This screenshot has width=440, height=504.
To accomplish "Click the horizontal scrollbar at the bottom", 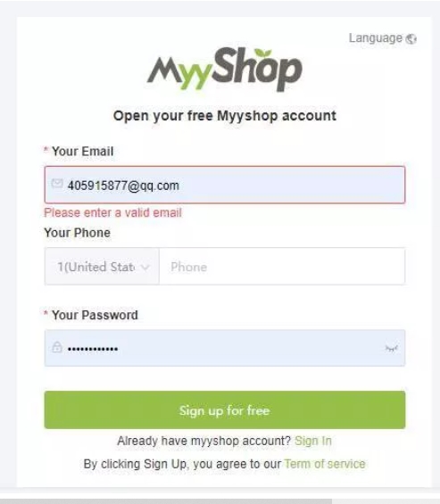I will point(166,501).
